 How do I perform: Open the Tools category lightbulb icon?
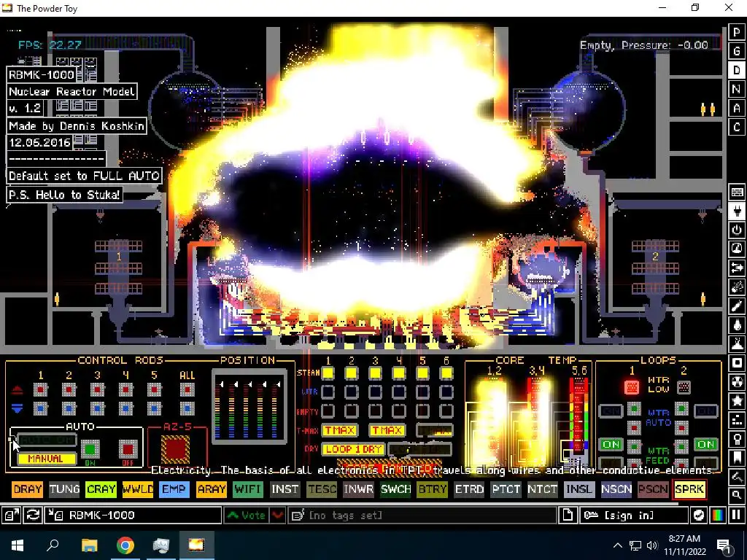coord(737,439)
